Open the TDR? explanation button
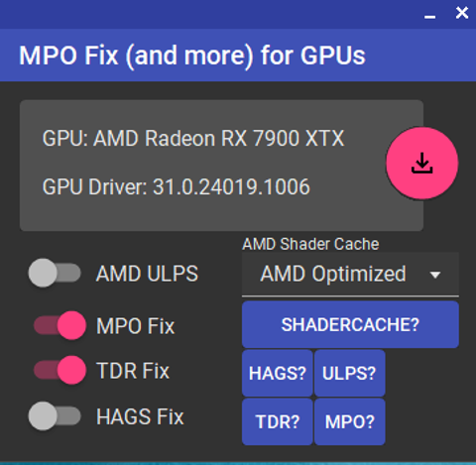This screenshot has height=465, width=476. tap(278, 421)
